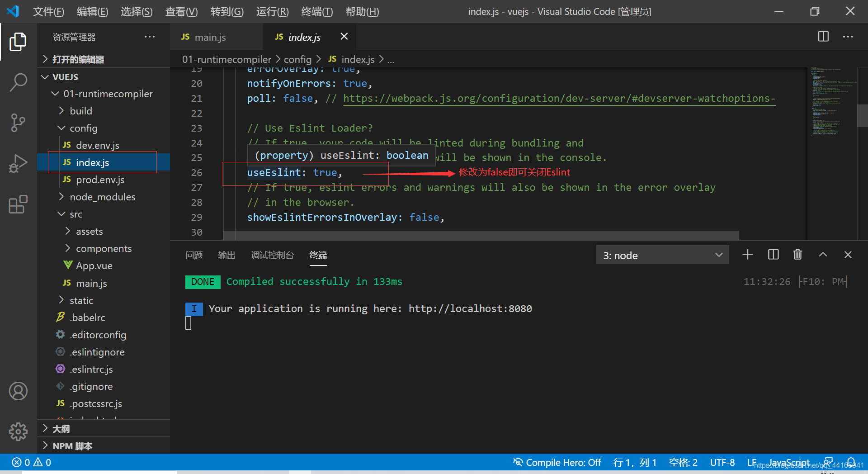Open the 编辑(E) menu
This screenshot has width=868, height=474.
point(92,11)
